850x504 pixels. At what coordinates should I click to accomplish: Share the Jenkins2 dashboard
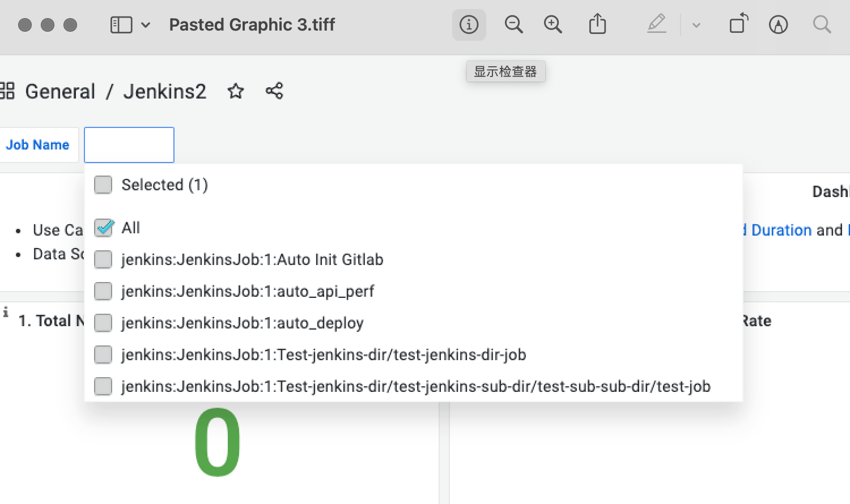pyautogui.click(x=274, y=91)
